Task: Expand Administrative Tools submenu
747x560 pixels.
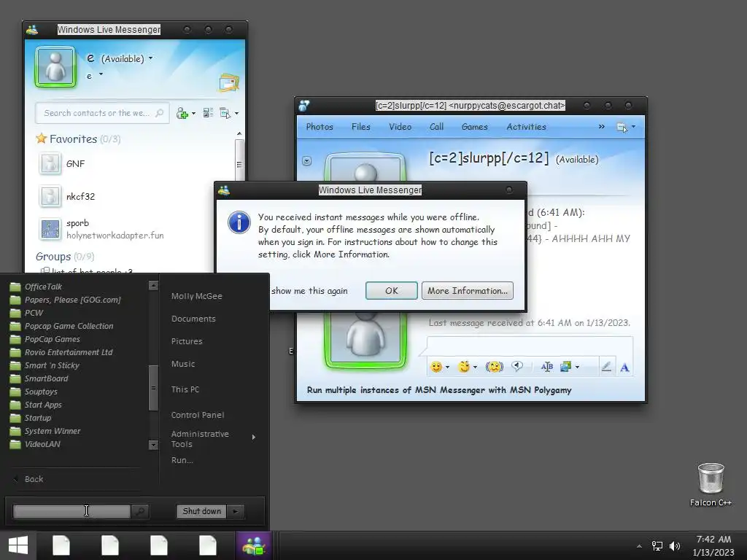Action: tap(253, 437)
